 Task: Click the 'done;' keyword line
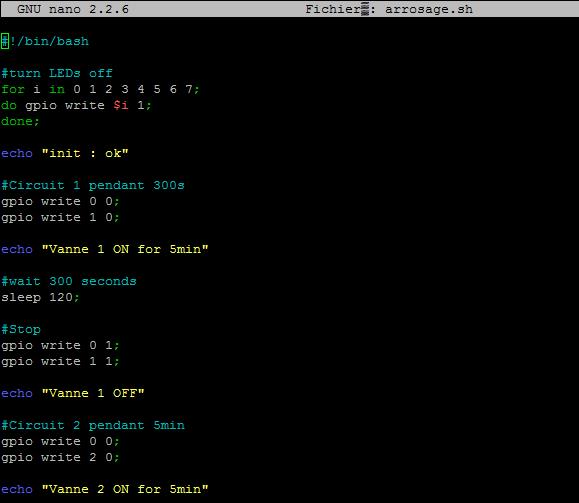click(x=20, y=121)
